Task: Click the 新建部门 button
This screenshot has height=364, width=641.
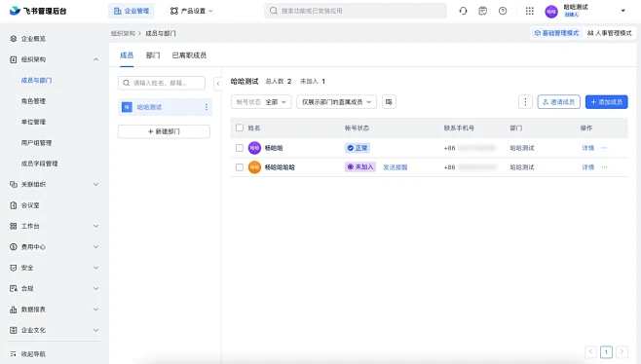Action: (164, 131)
